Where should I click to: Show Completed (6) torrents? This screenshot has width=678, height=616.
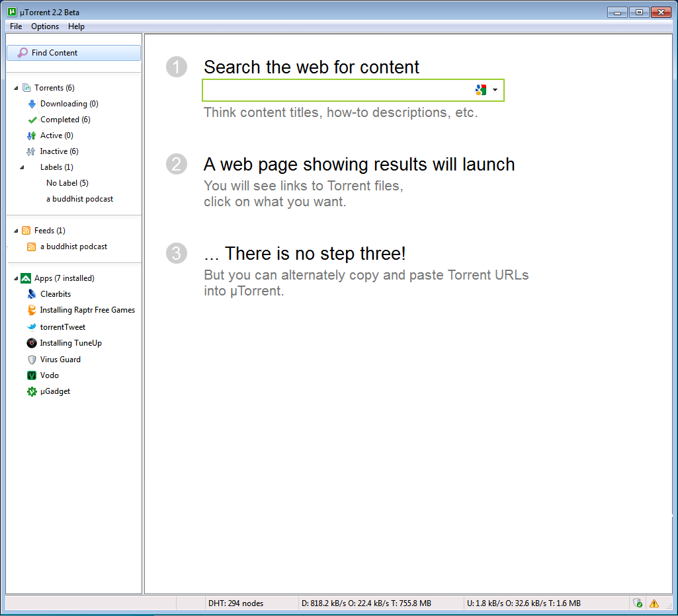(x=65, y=120)
